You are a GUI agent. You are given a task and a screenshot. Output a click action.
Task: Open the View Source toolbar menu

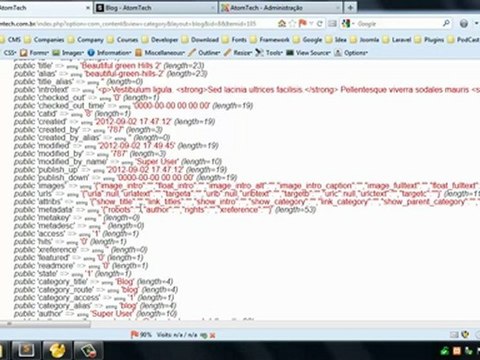(308, 53)
